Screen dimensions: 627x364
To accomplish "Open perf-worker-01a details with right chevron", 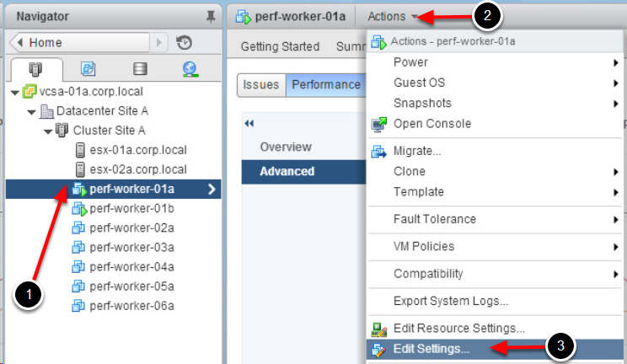I will pos(212,190).
